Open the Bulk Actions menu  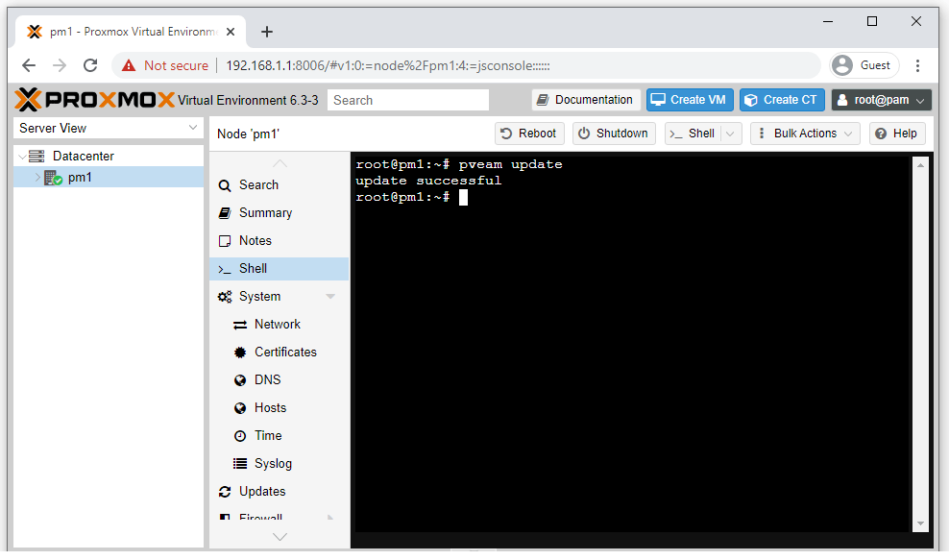[x=805, y=134]
